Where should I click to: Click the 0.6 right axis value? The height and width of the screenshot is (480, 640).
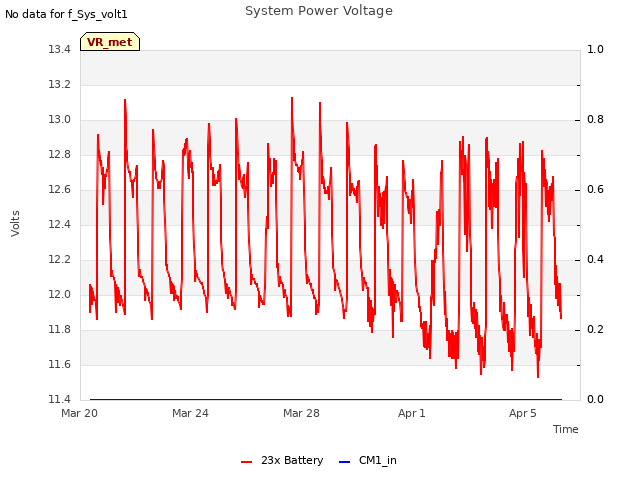click(x=595, y=189)
